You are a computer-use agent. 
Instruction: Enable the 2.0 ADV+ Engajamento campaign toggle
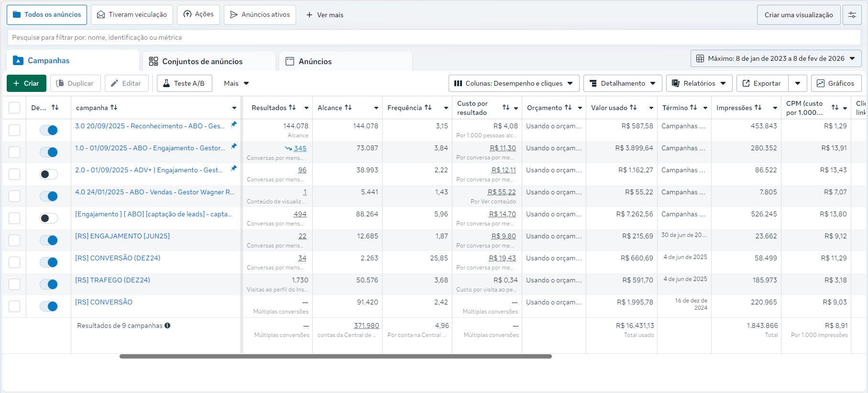point(49,174)
